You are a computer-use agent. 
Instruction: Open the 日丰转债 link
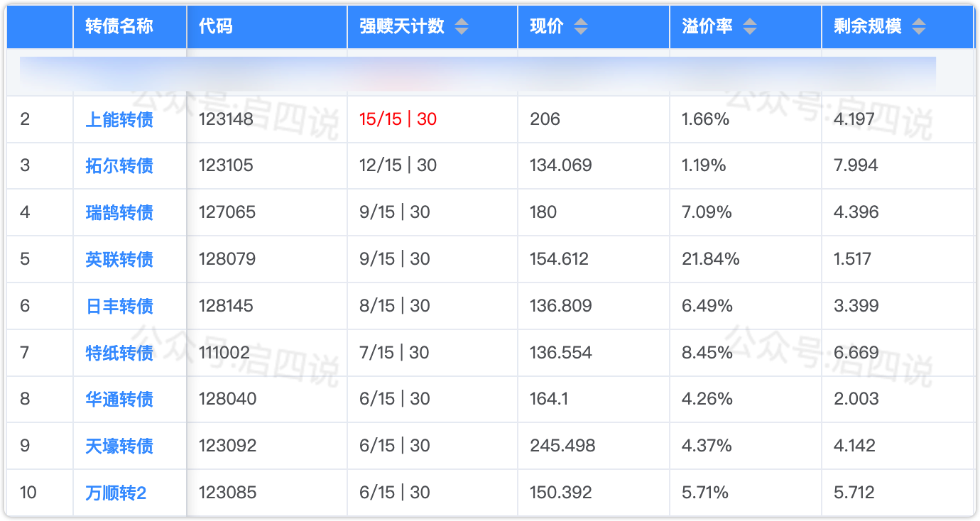119,307
